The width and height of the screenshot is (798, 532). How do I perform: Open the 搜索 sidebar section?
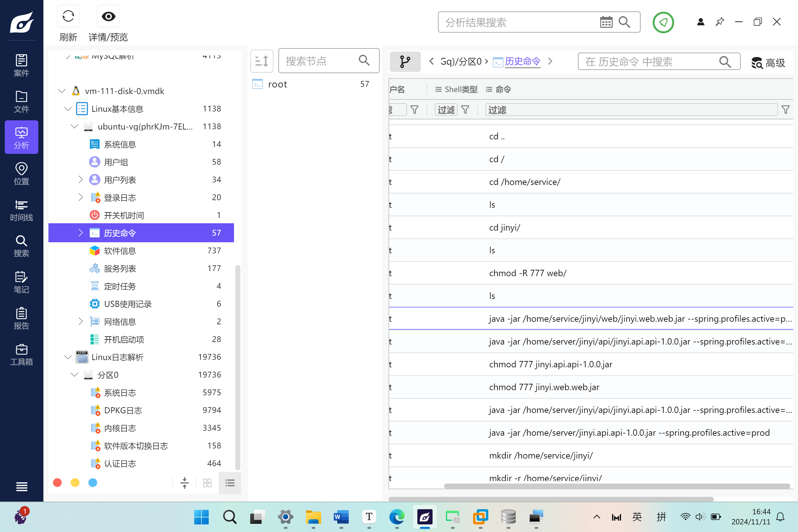point(22,246)
